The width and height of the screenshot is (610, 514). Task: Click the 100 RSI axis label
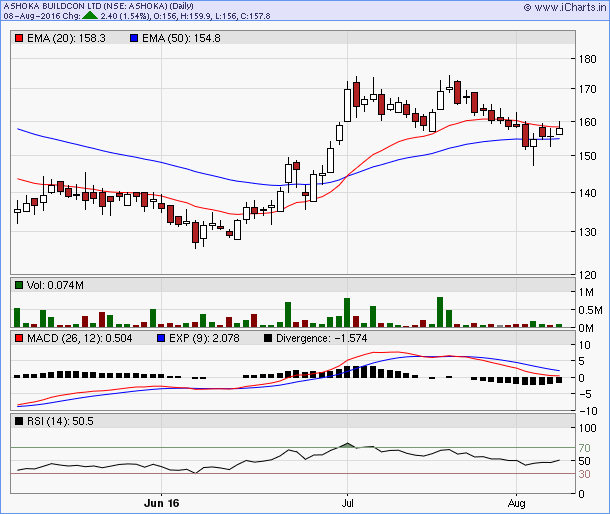[587, 428]
